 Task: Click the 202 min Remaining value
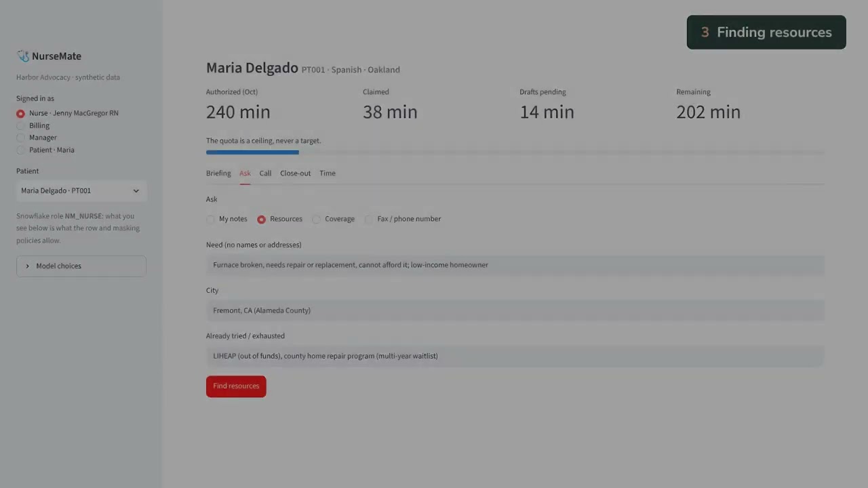coord(708,113)
